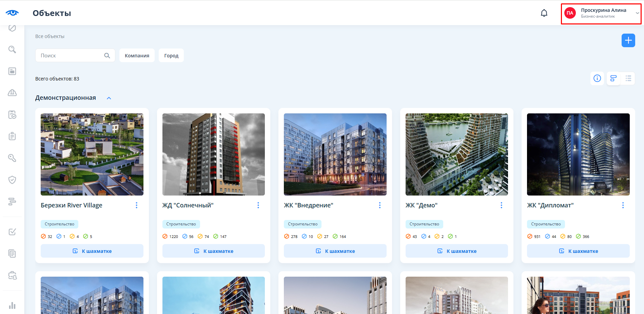
Task: Click К шахматке under ЖД "Солнечный"
Action: 214,251
